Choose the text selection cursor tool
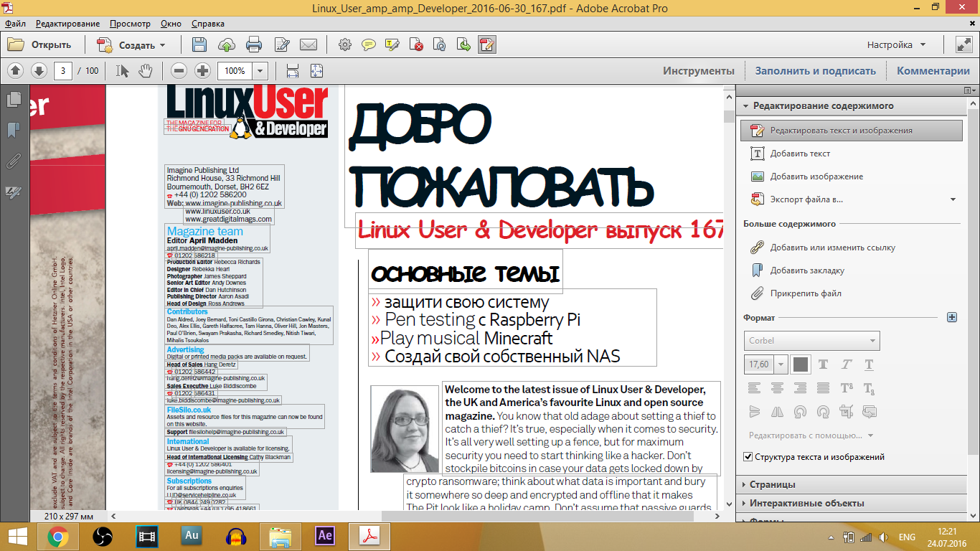Image resolution: width=980 pixels, height=551 pixels. tap(123, 70)
